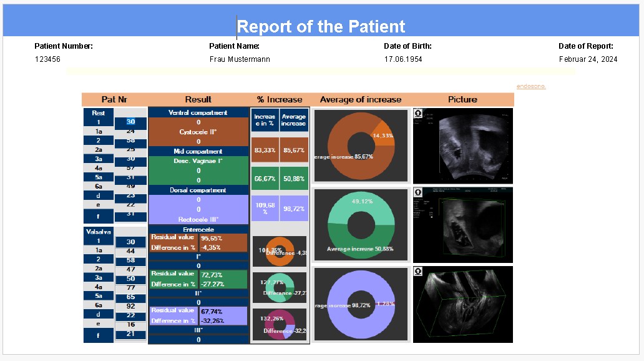Click the Date of Report label
Screen dimensions: 644x361
(x=586, y=46)
